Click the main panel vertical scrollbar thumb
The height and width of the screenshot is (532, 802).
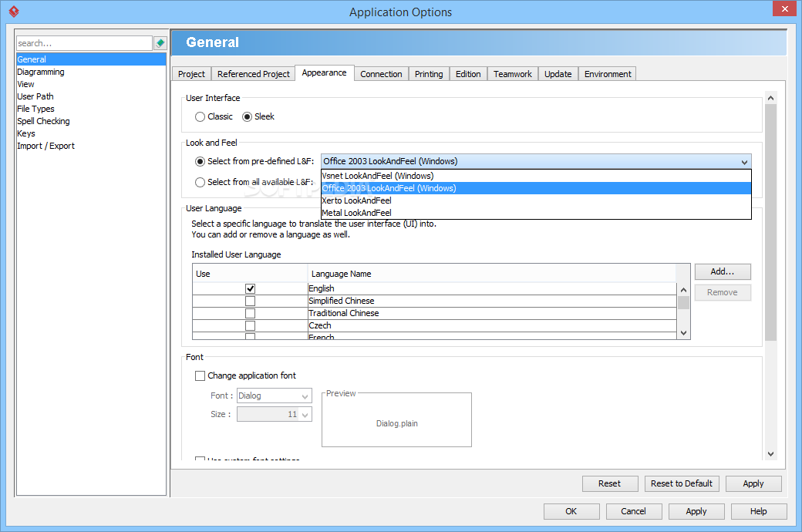[771, 223]
